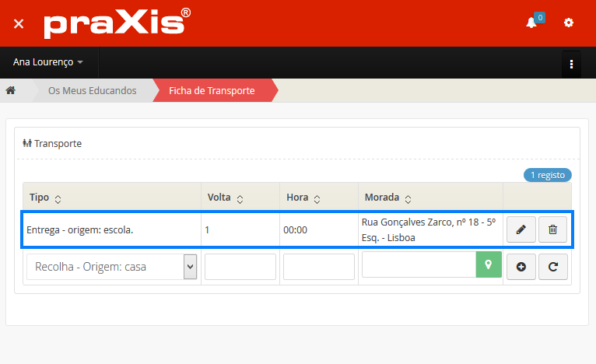Image resolution: width=596 pixels, height=364 pixels.
Task: Sort table by Volta column
Action: coord(239,198)
